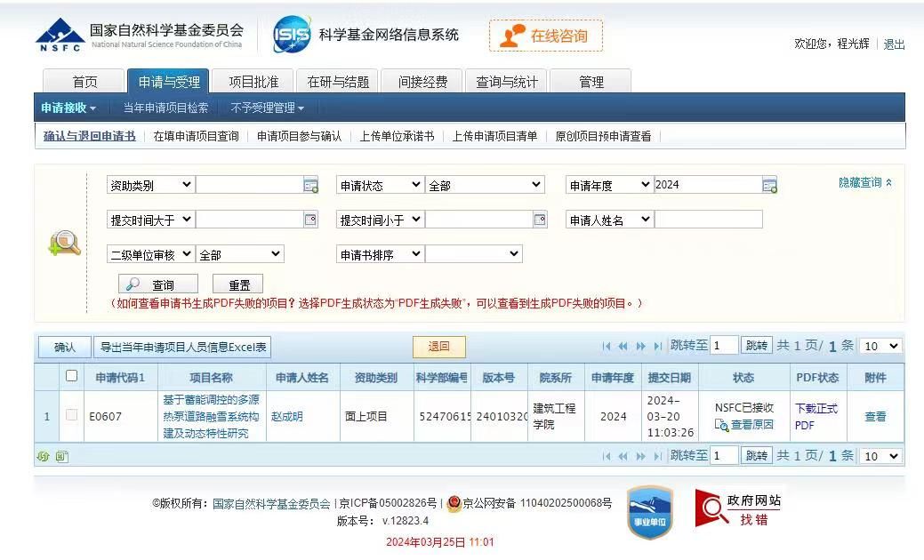Go to last page in top pager

click(x=657, y=347)
